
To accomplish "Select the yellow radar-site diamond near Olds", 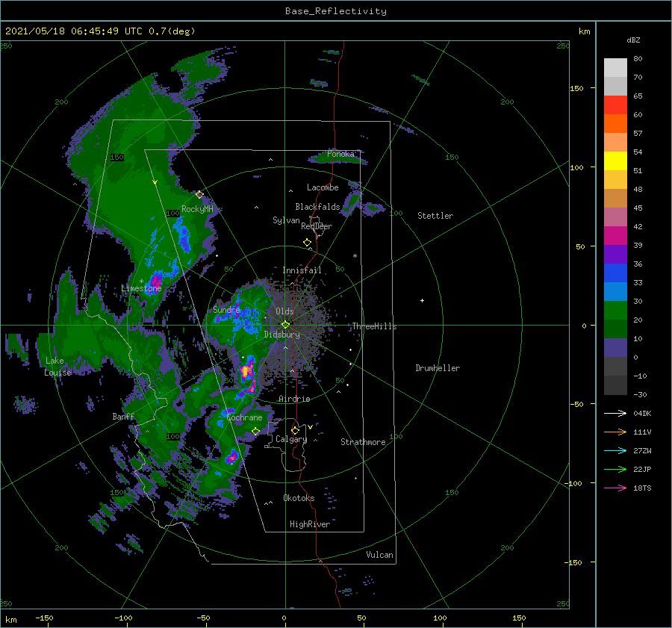I will pyautogui.click(x=285, y=325).
